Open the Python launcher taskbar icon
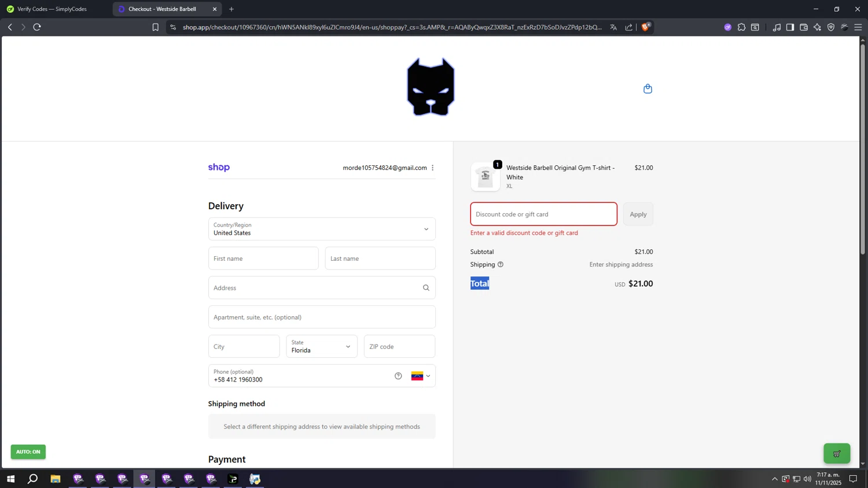The width and height of the screenshot is (868, 488). [255, 479]
